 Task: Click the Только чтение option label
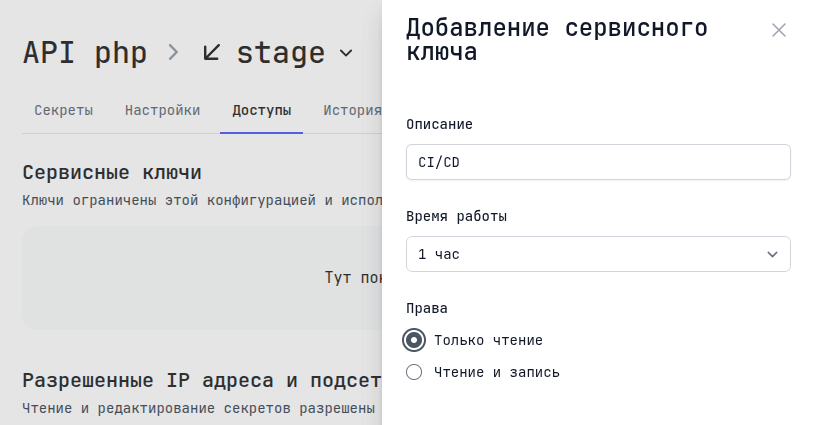tap(488, 340)
